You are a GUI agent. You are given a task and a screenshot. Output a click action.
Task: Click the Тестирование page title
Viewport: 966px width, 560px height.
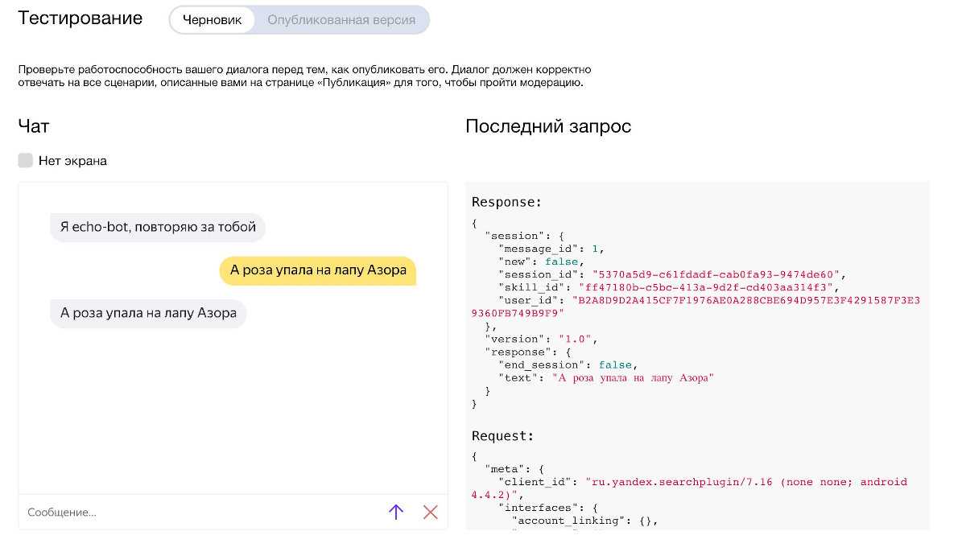point(80,19)
